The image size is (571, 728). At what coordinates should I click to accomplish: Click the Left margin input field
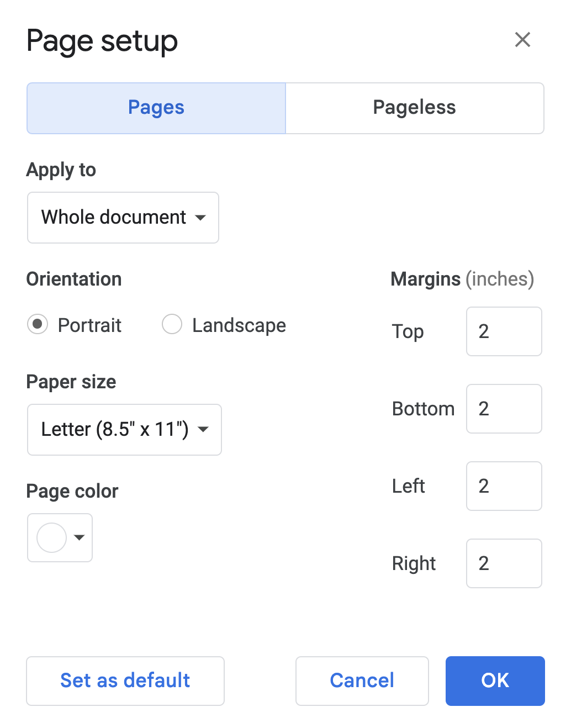pyautogui.click(x=504, y=486)
